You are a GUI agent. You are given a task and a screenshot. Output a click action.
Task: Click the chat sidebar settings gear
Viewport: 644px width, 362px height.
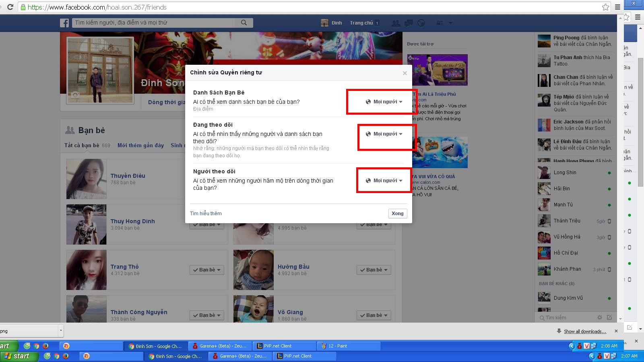point(600,317)
